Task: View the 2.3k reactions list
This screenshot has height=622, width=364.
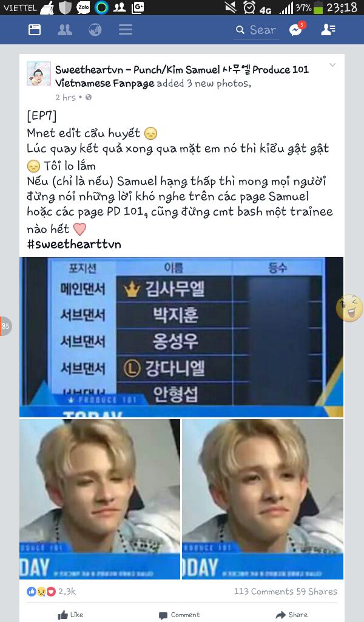Action: (51, 592)
